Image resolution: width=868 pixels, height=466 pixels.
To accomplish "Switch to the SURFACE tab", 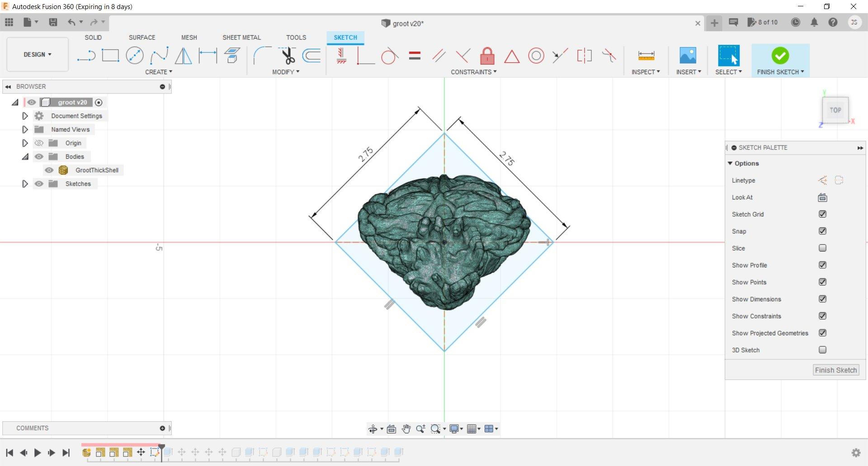I will (x=142, y=38).
